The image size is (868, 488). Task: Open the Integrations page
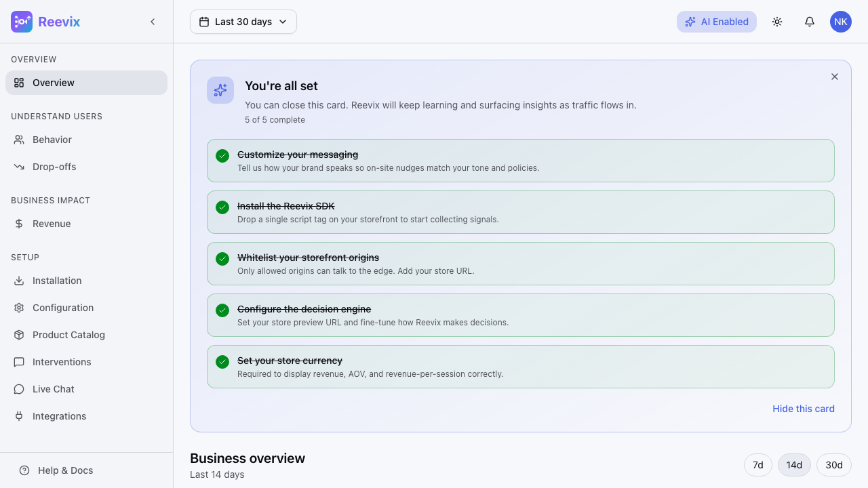click(x=59, y=416)
